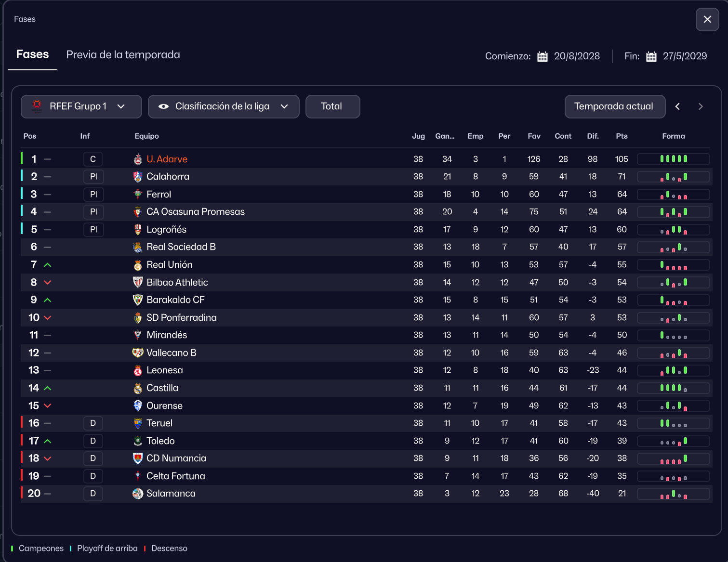This screenshot has width=728, height=562.
Task: Go to previous season with left chevron
Action: [677, 106]
